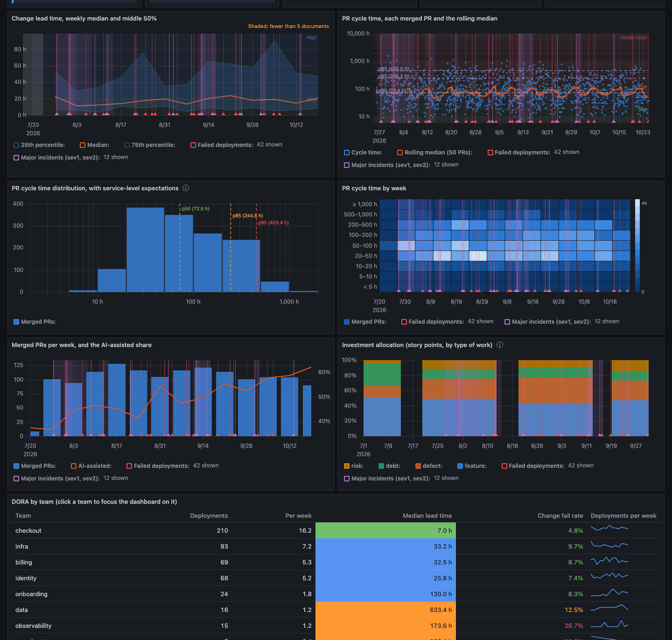Toggle Median series label in Change lead time legend
Viewport: 672px width, 640px height.
98,145
